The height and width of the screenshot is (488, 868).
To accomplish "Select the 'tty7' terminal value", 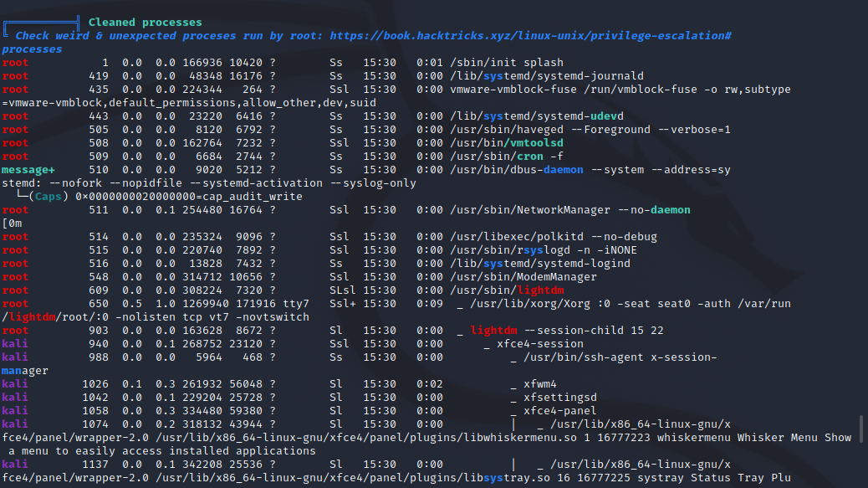I will pos(296,304).
